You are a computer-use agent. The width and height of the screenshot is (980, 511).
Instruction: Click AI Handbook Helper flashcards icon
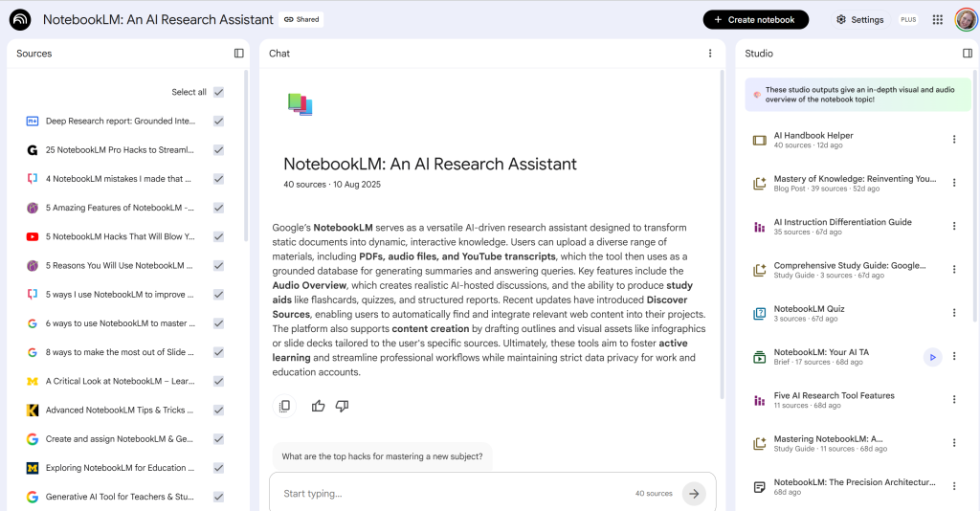pos(759,141)
